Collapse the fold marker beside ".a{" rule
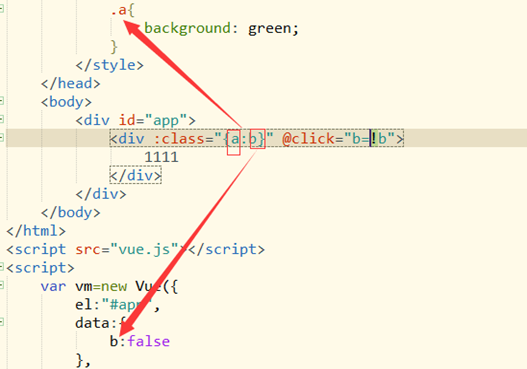This screenshot has height=369, width=527. (1, 9)
